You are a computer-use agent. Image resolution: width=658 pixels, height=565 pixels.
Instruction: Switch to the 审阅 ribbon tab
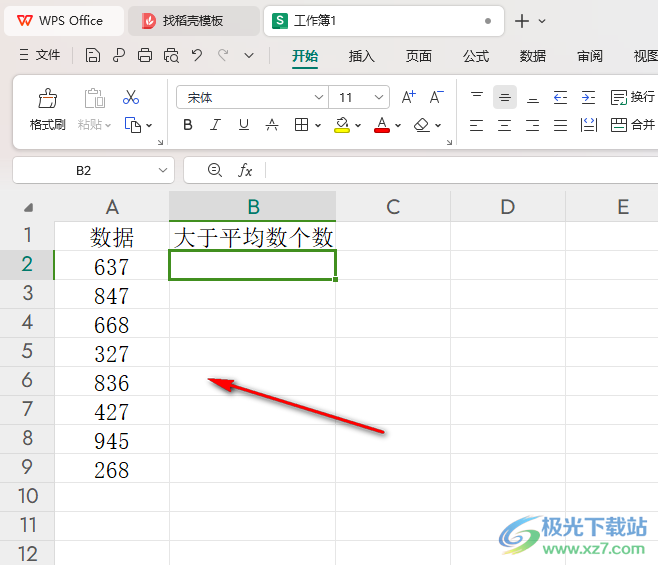point(590,56)
